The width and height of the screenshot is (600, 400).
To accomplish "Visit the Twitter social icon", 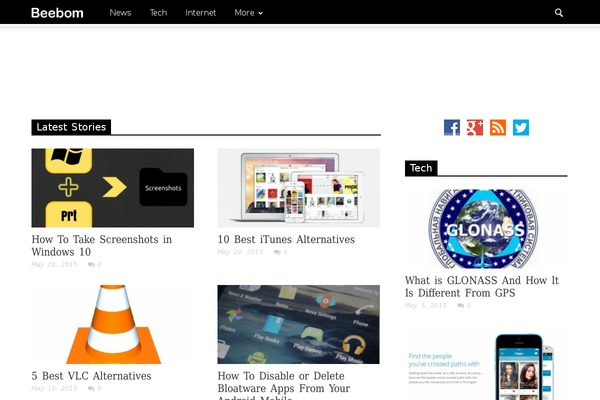I will [521, 127].
